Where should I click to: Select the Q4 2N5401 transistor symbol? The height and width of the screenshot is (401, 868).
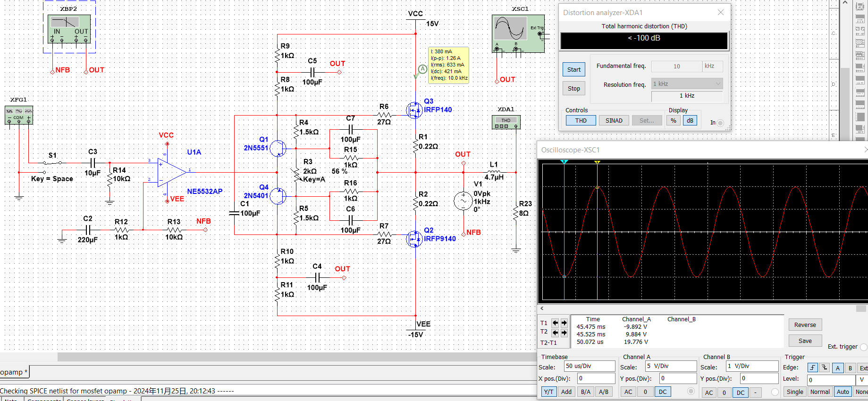(278, 196)
